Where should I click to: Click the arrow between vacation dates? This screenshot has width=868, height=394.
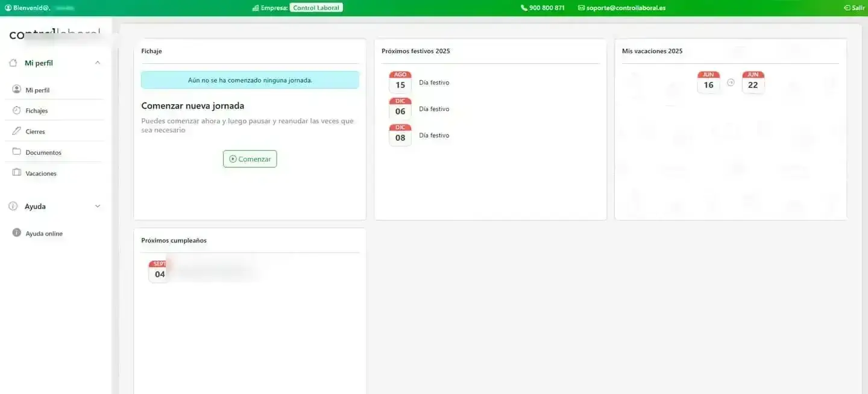tap(731, 83)
